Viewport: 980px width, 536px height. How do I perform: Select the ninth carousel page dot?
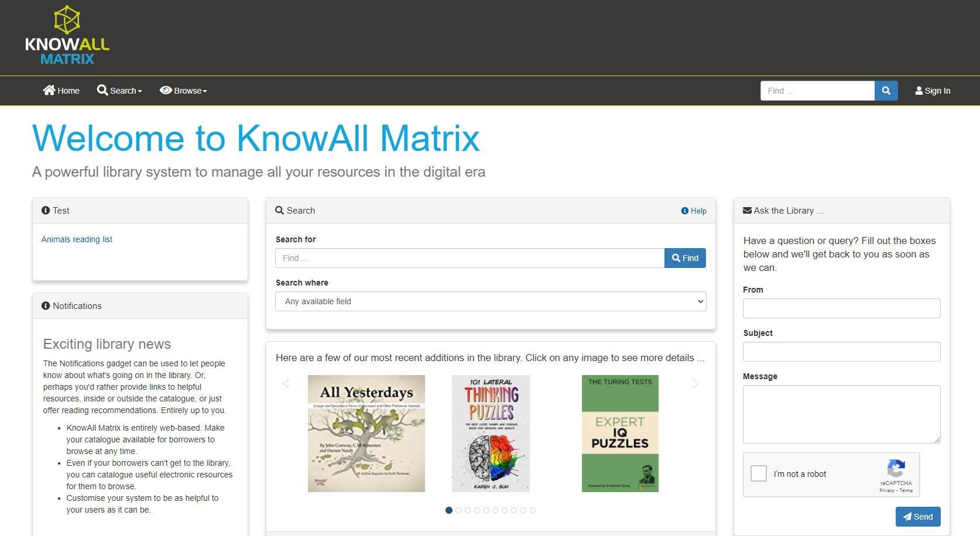[x=523, y=510]
